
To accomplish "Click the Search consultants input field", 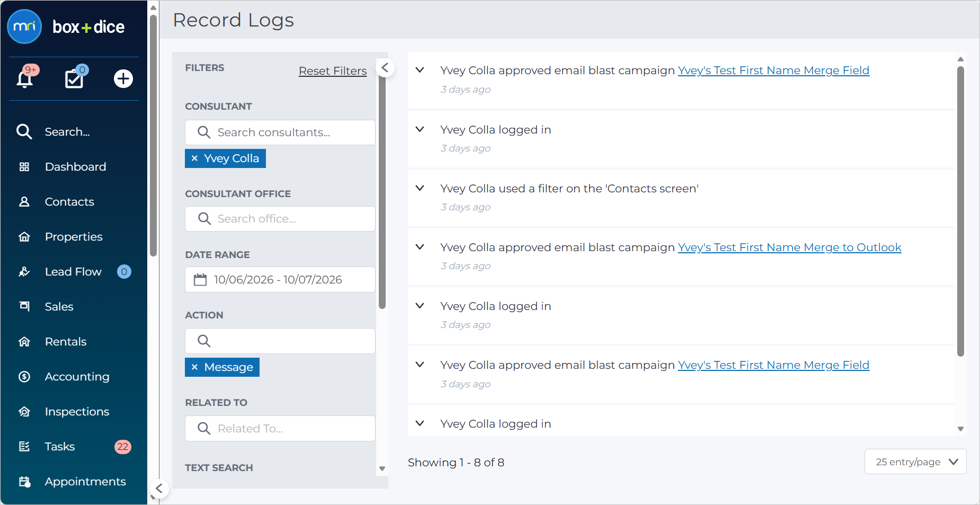I will pyautogui.click(x=280, y=132).
